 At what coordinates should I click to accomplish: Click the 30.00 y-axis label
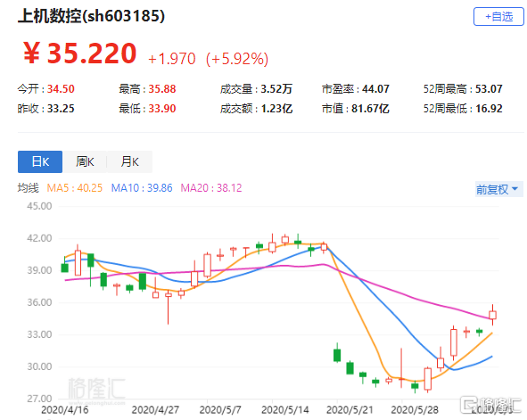(x=39, y=366)
